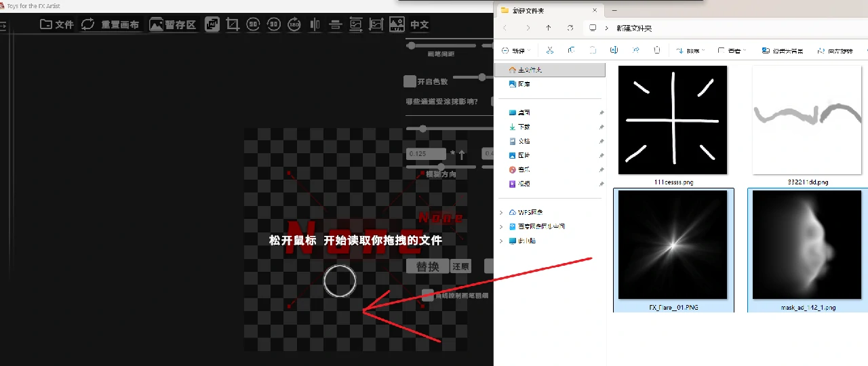Screen dimensions: 868x366
Task: Expand the 新建 dropdown in Explorer
Action: (x=515, y=51)
